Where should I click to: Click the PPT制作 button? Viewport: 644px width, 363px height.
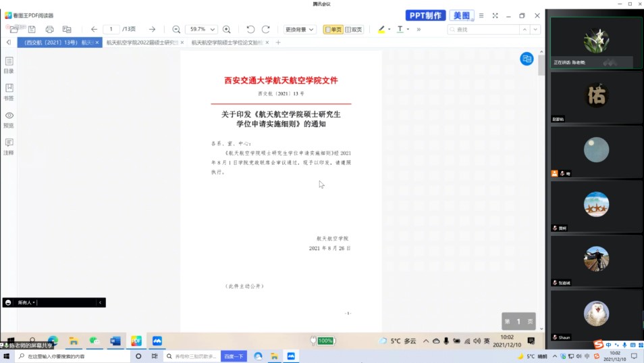(425, 16)
